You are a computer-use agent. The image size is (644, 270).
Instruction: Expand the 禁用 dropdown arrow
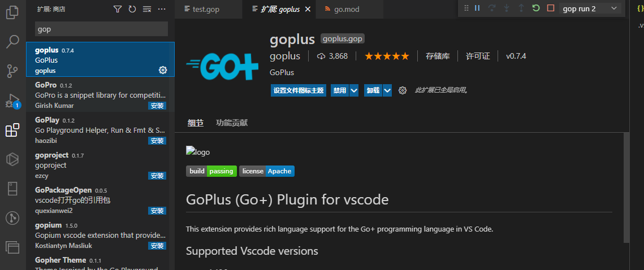354,91
